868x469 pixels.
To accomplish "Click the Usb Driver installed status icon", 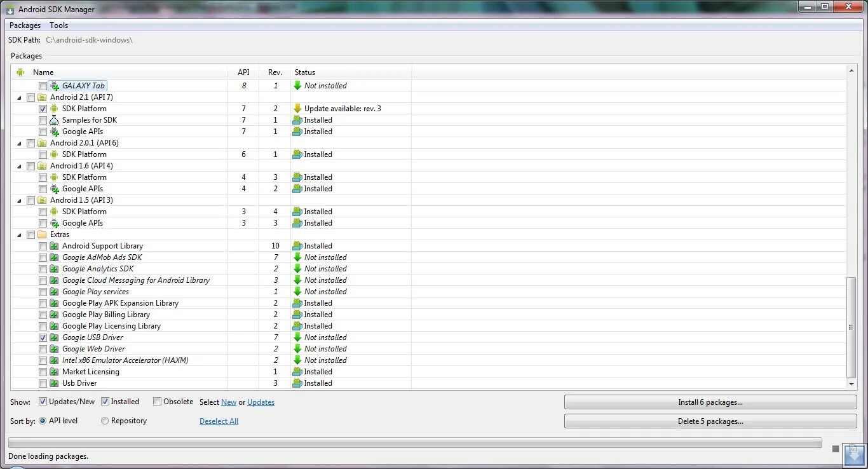I will coord(297,383).
